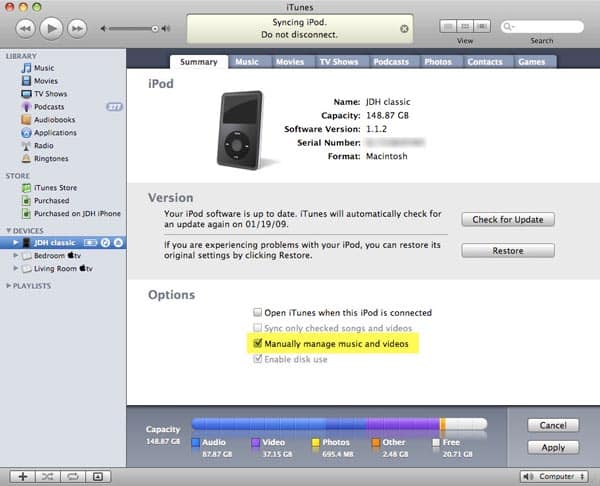Switch to the Contacts tab
This screenshot has width=600, height=486.
(x=485, y=62)
